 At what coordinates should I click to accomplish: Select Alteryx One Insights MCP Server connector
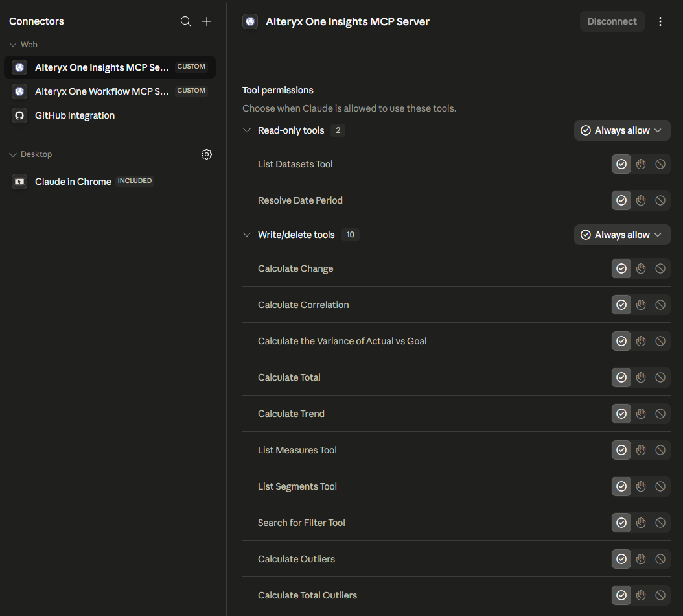click(x=110, y=67)
